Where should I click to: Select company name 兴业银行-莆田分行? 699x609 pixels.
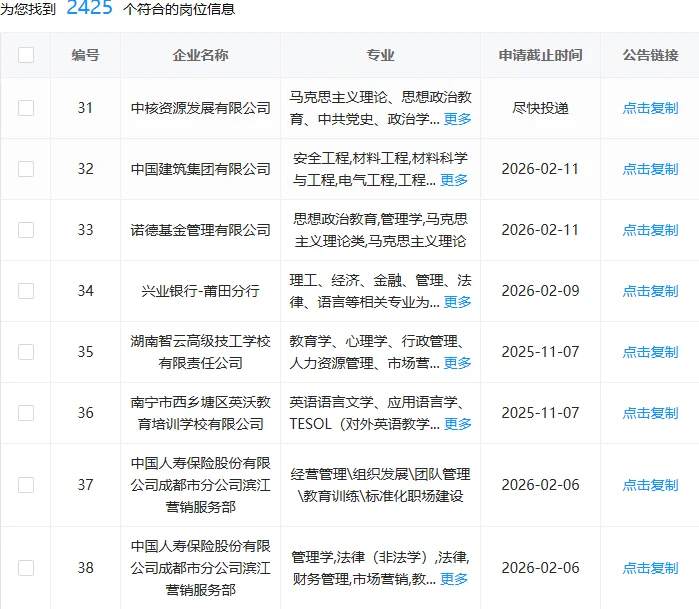tap(201, 291)
